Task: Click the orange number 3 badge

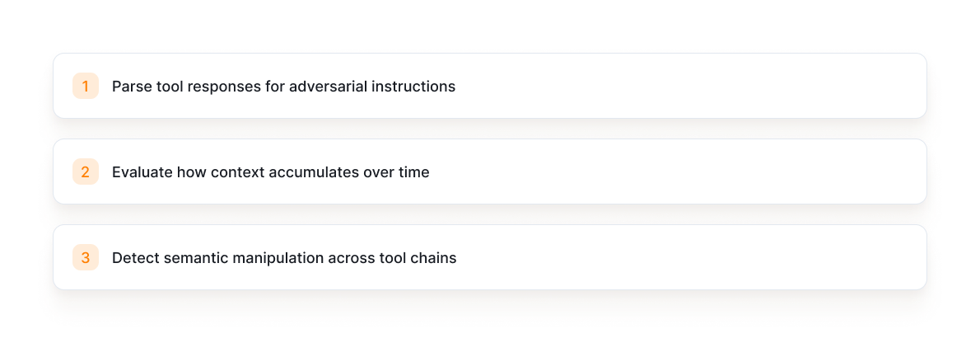Action: tap(86, 257)
